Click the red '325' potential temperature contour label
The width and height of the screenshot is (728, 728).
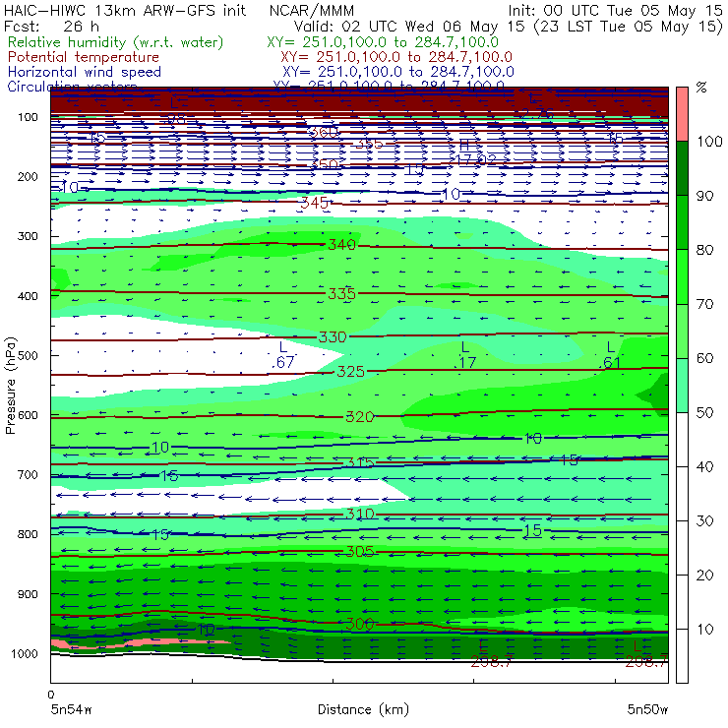[350, 372]
